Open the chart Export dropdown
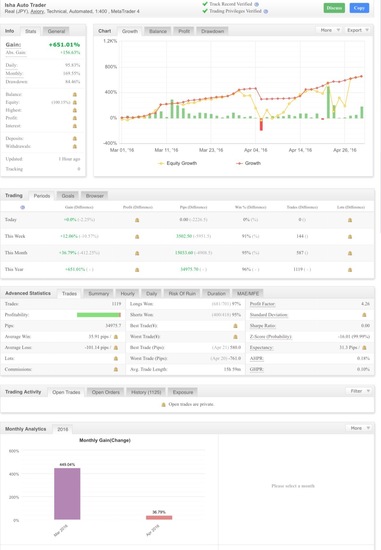This screenshot has width=381, height=550. [357, 30]
